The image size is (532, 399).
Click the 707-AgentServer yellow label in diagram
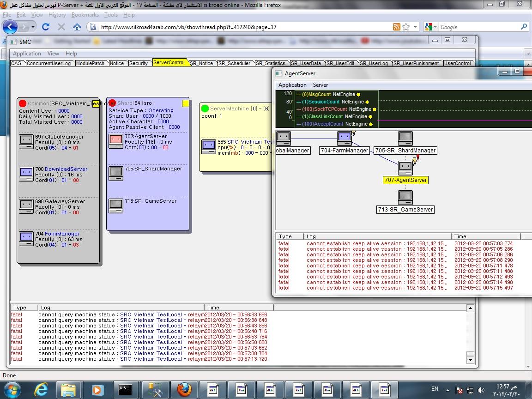pos(405,180)
